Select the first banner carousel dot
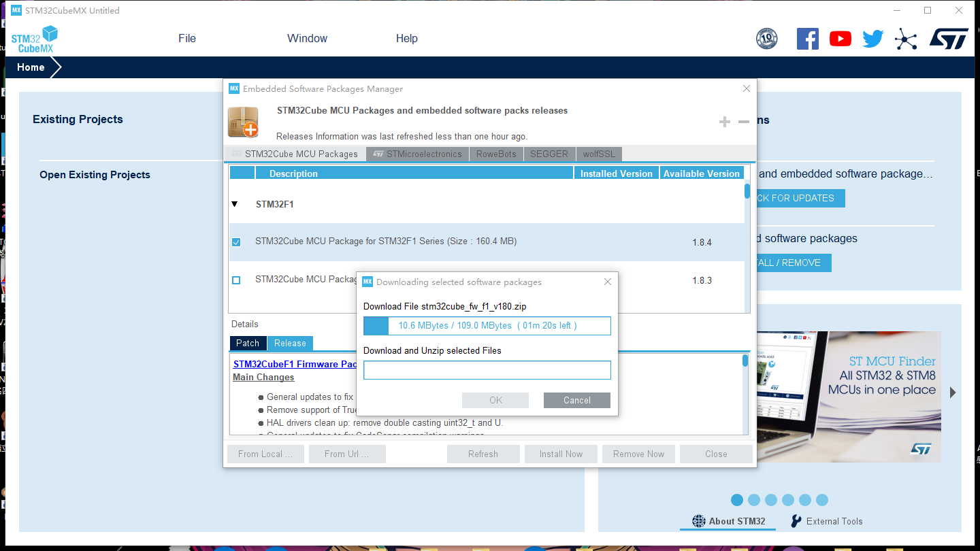This screenshot has height=551, width=980. (x=737, y=500)
